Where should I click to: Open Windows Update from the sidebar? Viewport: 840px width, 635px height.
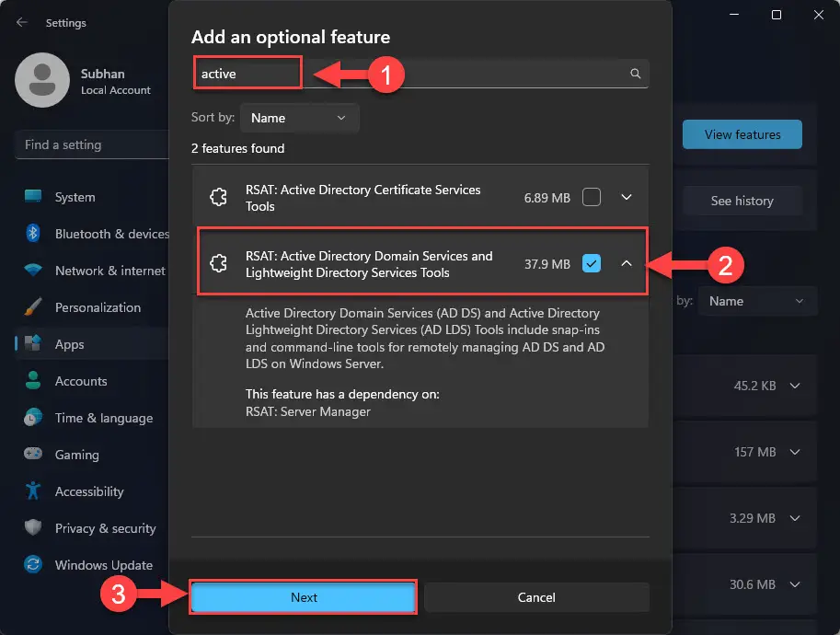pyautogui.click(x=95, y=565)
